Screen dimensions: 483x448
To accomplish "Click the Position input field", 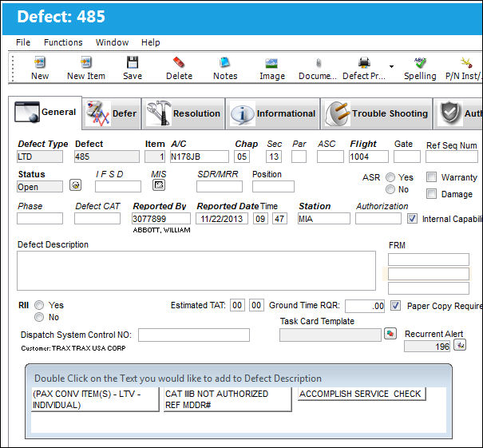I will click(x=273, y=186).
